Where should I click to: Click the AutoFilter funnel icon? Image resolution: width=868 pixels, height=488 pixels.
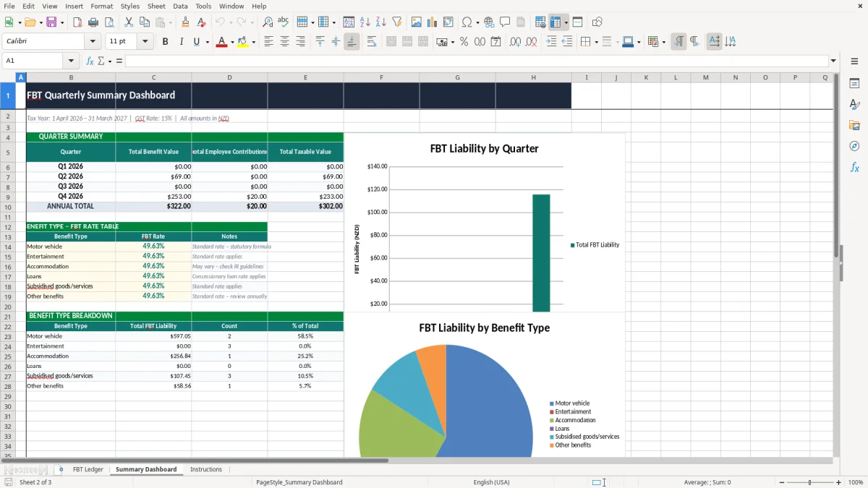[x=396, y=22]
